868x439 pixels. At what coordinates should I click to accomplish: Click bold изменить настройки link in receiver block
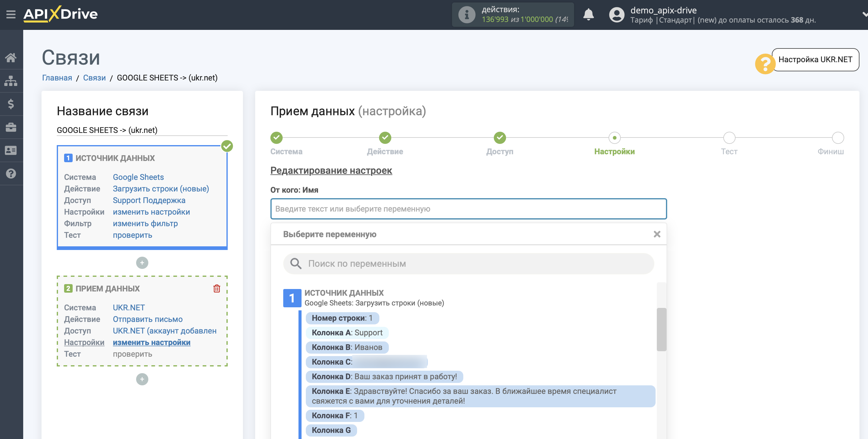(152, 342)
